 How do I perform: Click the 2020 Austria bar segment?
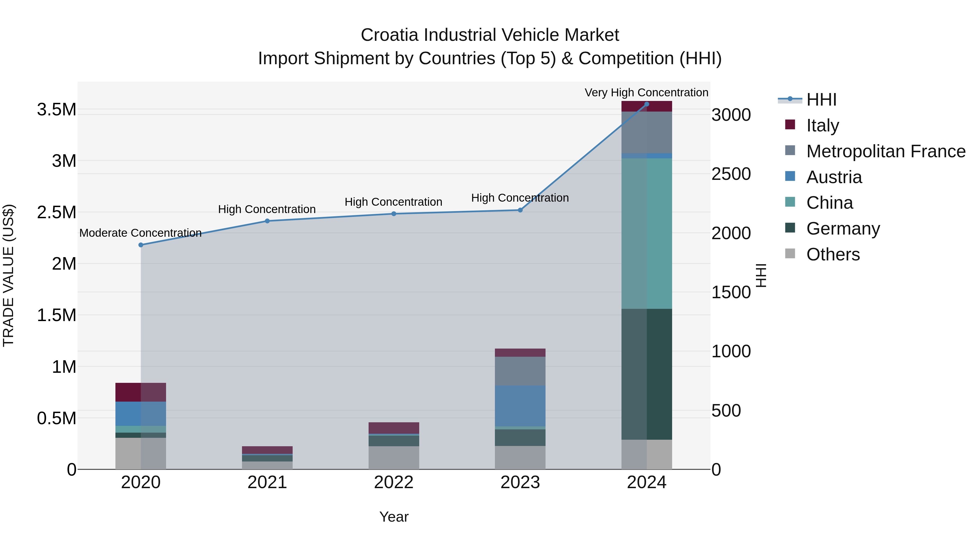click(x=141, y=414)
